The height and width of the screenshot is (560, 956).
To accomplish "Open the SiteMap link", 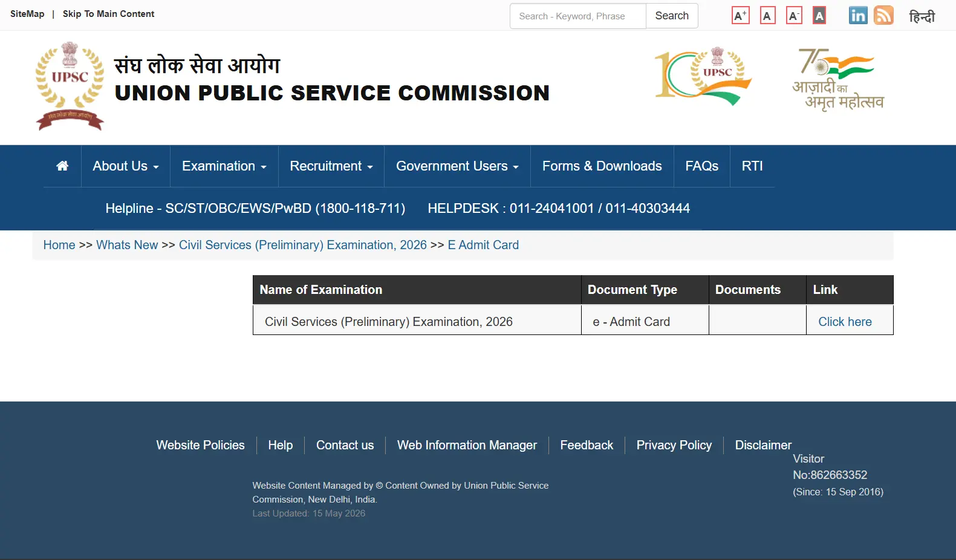I will [x=27, y=14].
